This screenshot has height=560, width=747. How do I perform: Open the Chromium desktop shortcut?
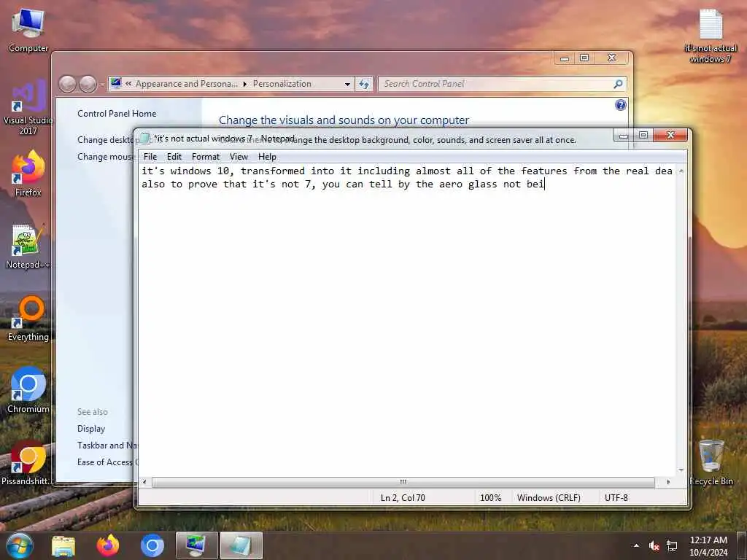[28, 391]
